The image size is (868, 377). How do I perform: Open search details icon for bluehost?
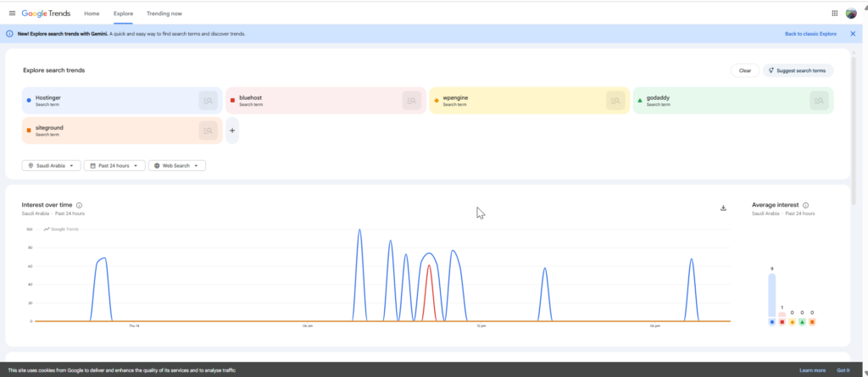412,101
